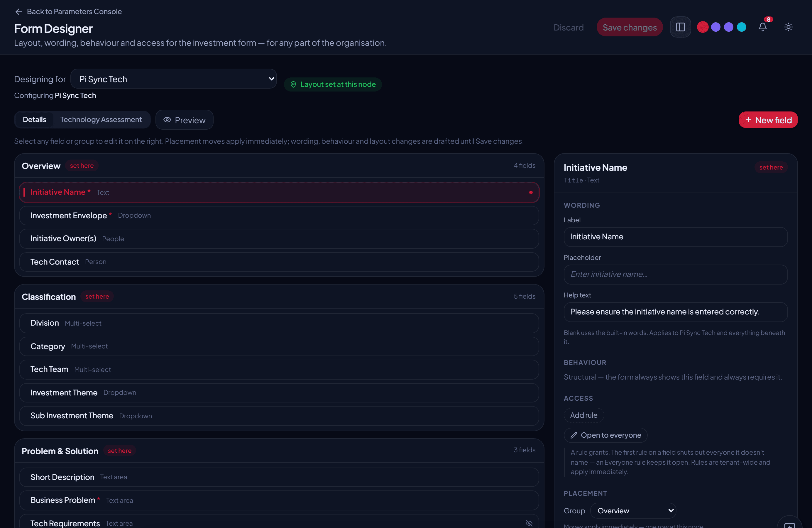Switch theme with the sun icon
812x528 pixels.
(x=788, y=27)
